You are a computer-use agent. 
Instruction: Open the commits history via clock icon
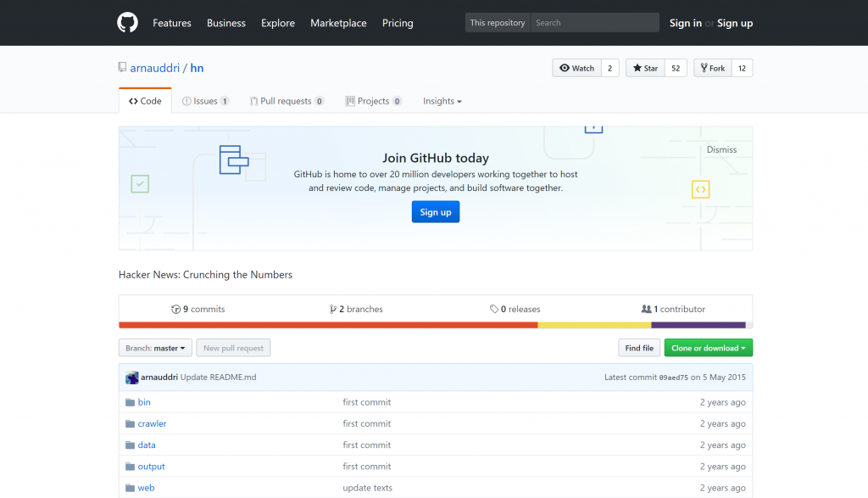point(175,310)
